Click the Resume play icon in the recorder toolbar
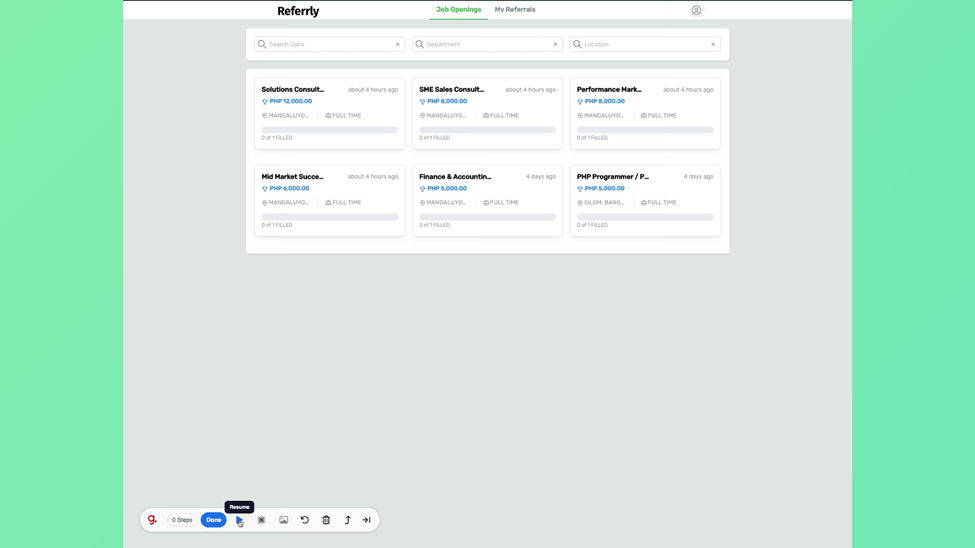This screenshot has width=975, height=548. coord(239,520)
